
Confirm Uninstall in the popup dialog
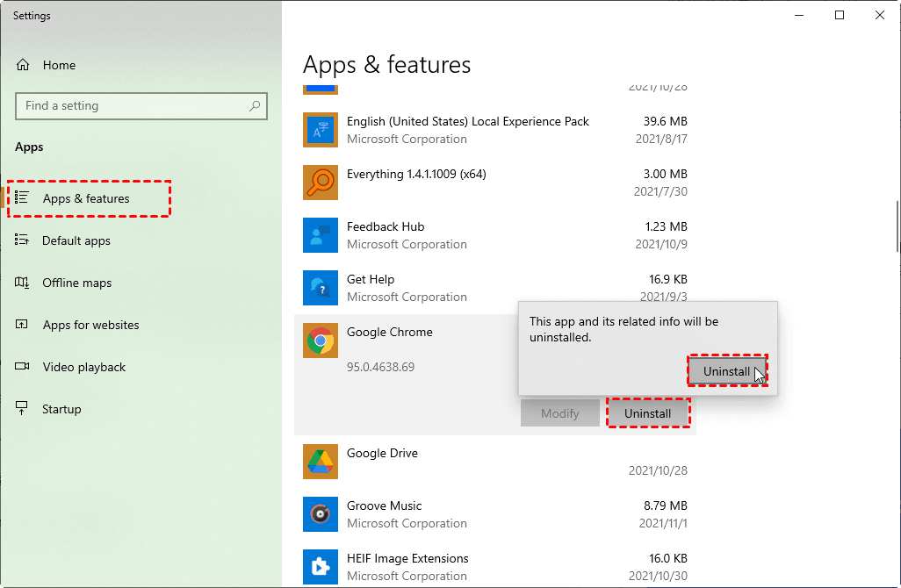[x=726, y=371]
